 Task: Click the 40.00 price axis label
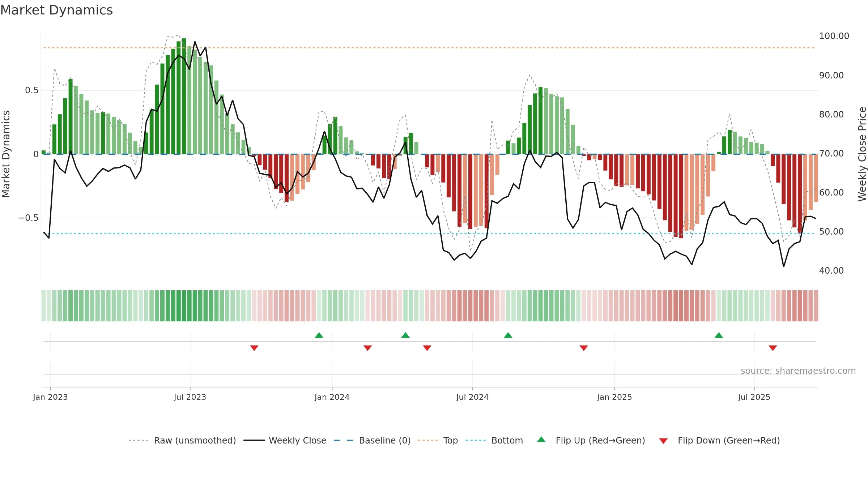point(831,271)
